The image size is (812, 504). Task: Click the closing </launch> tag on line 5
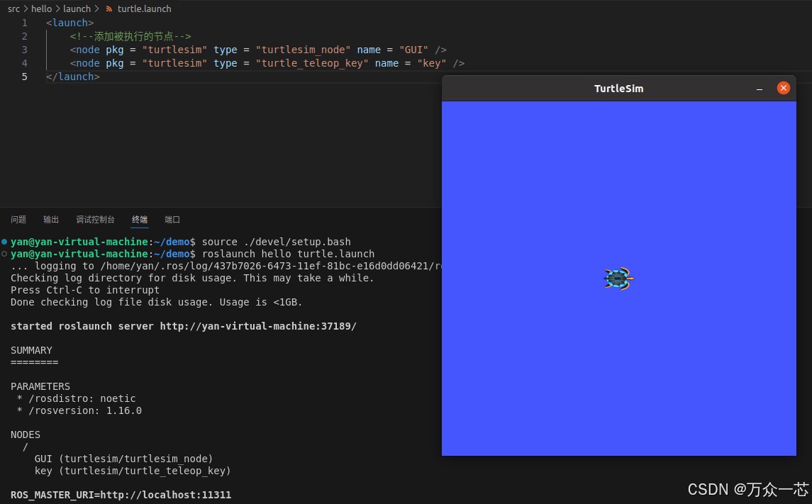coord(73,77)
